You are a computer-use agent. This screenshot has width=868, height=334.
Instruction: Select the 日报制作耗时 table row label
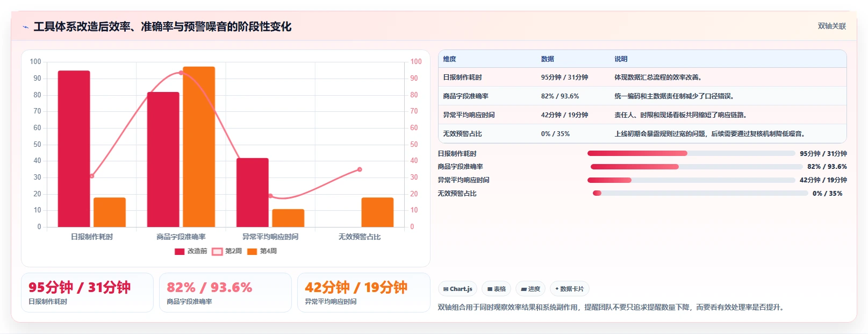pyautogui.click(x=462, y=77)
